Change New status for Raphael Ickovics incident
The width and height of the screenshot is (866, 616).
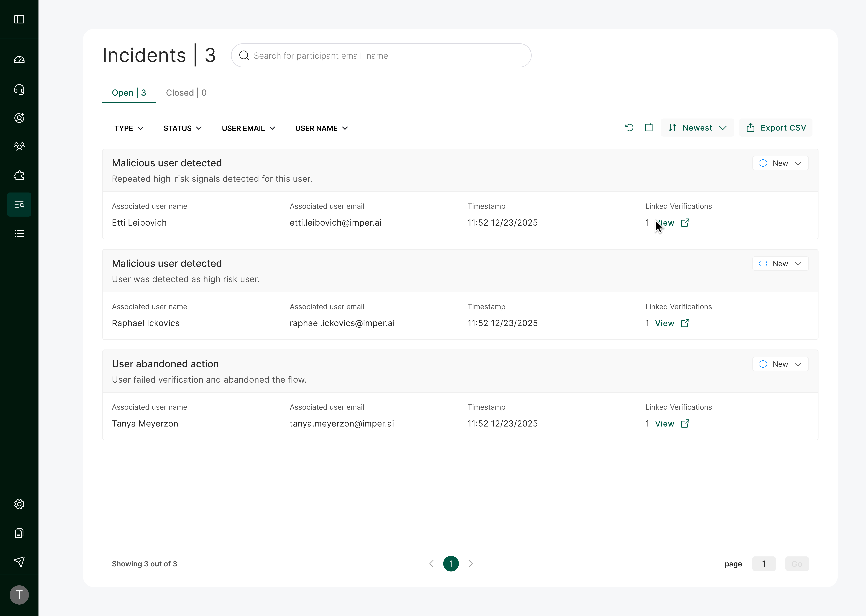[x=780, y=264]
